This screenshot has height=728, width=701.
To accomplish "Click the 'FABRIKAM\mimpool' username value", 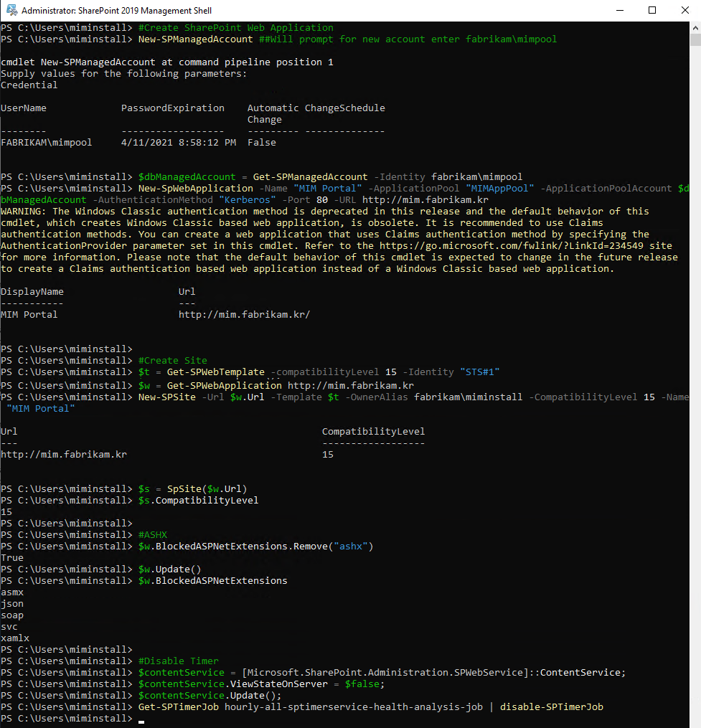I will coord(47,143).
